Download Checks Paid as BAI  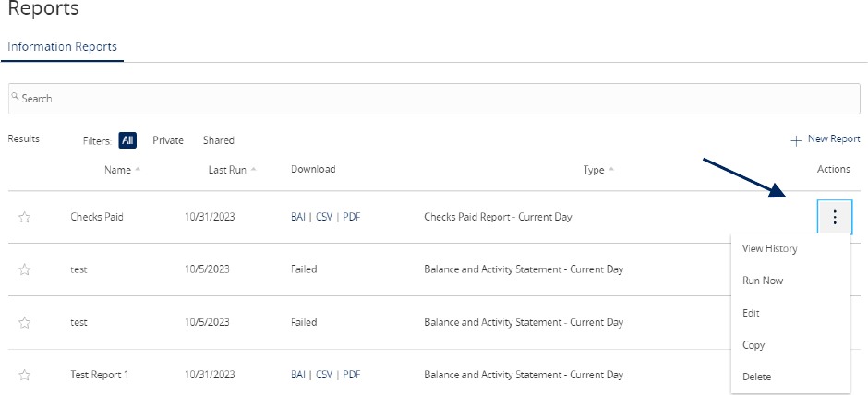click(298, 217)
